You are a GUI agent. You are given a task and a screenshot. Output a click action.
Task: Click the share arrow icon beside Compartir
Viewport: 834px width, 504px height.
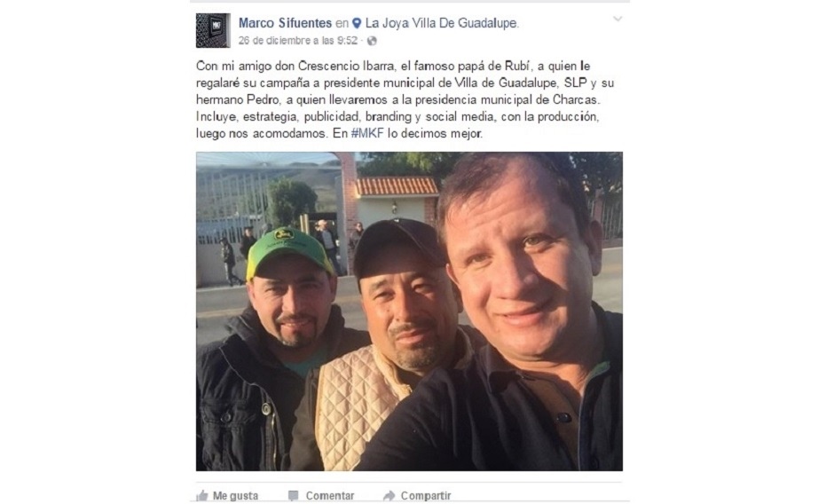(389, 496)
